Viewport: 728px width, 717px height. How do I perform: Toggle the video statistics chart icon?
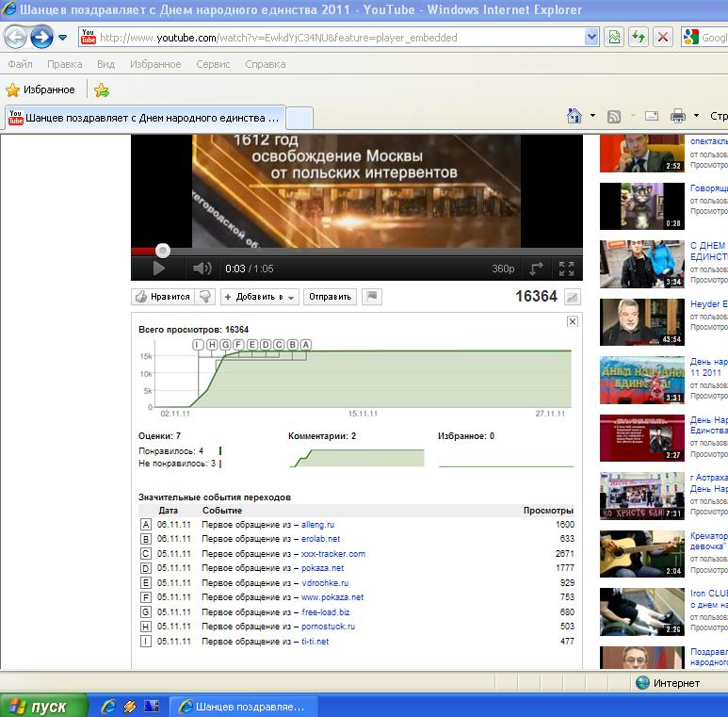[x=573, y=297]
